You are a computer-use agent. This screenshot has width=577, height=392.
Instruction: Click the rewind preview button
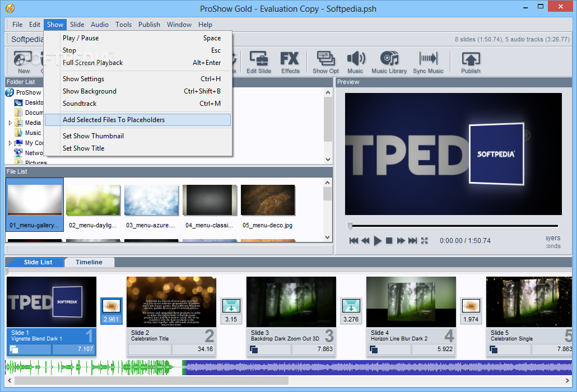coord(365,240)
